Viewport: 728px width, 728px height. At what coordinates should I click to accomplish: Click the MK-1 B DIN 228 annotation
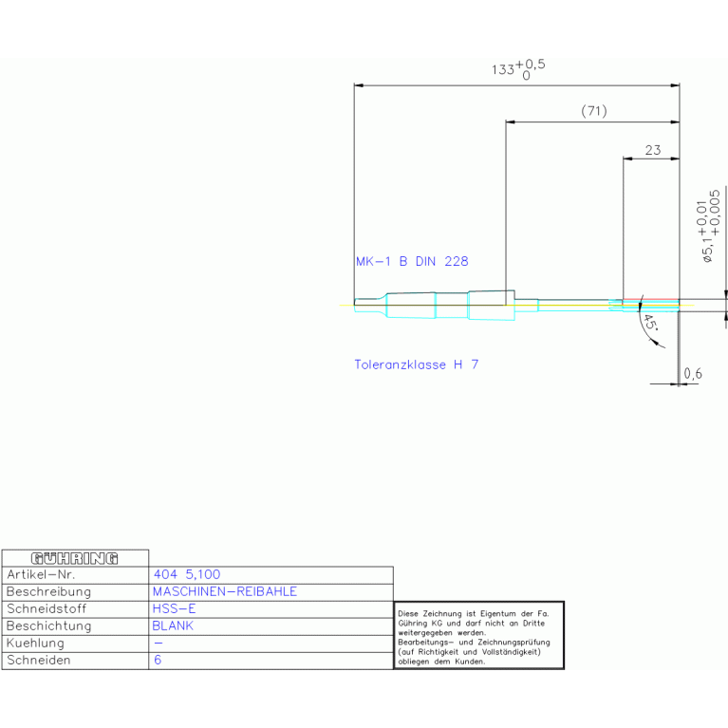point(411,261)
